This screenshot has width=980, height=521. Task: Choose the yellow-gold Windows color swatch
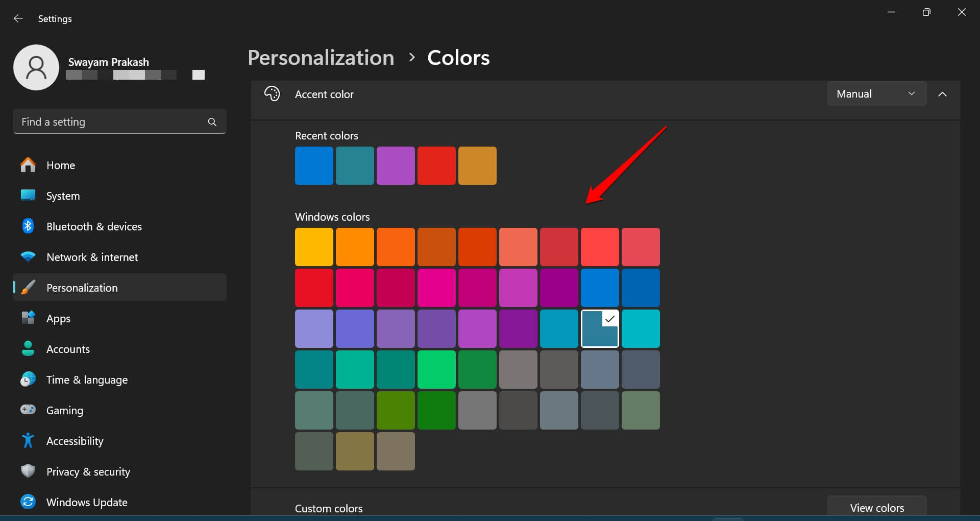(x=314, y=247)
